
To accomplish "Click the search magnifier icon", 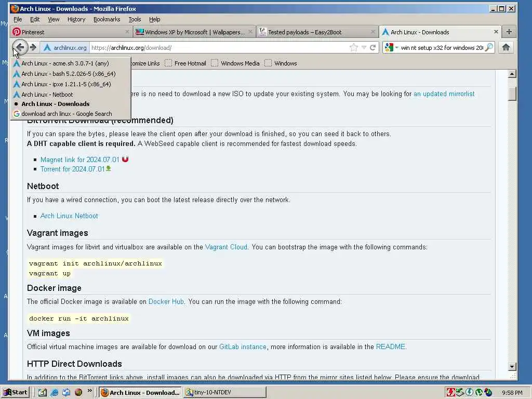I will 489,47.
